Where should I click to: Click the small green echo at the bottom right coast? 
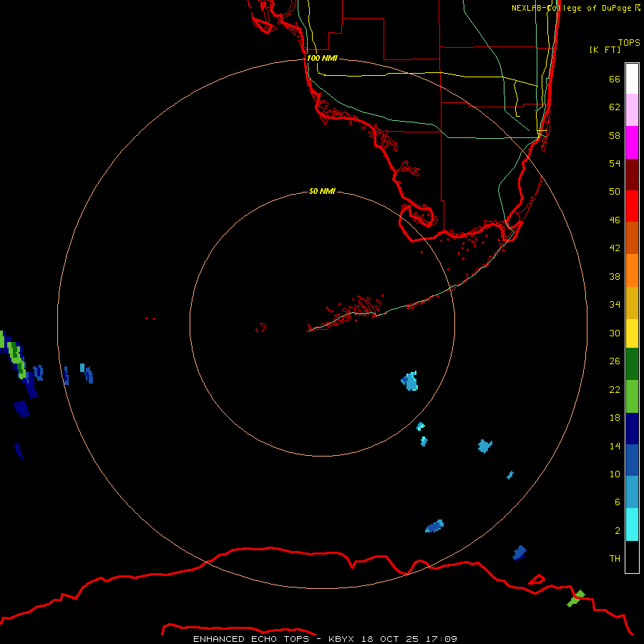coord(576,598)
